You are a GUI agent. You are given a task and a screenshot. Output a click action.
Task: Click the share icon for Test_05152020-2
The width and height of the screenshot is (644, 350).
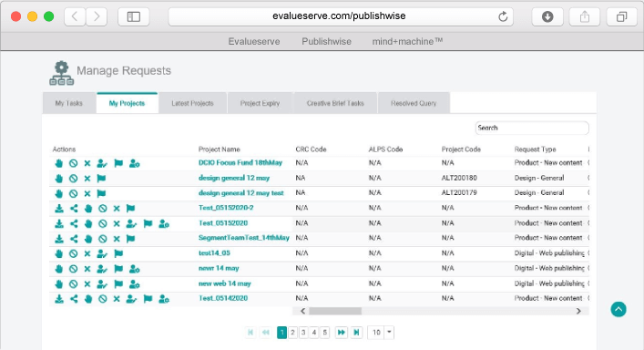tap(74, 209)
